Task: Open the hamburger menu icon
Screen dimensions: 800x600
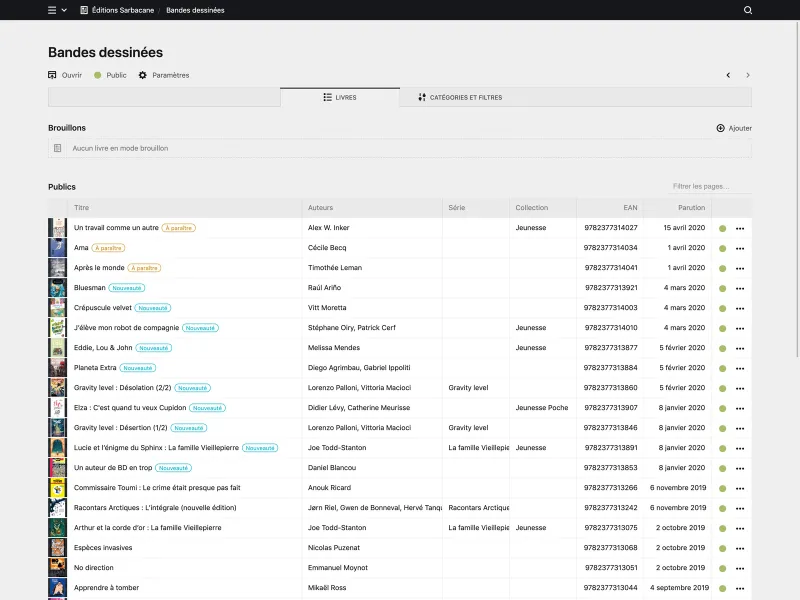Action: [x=50, y=10]
